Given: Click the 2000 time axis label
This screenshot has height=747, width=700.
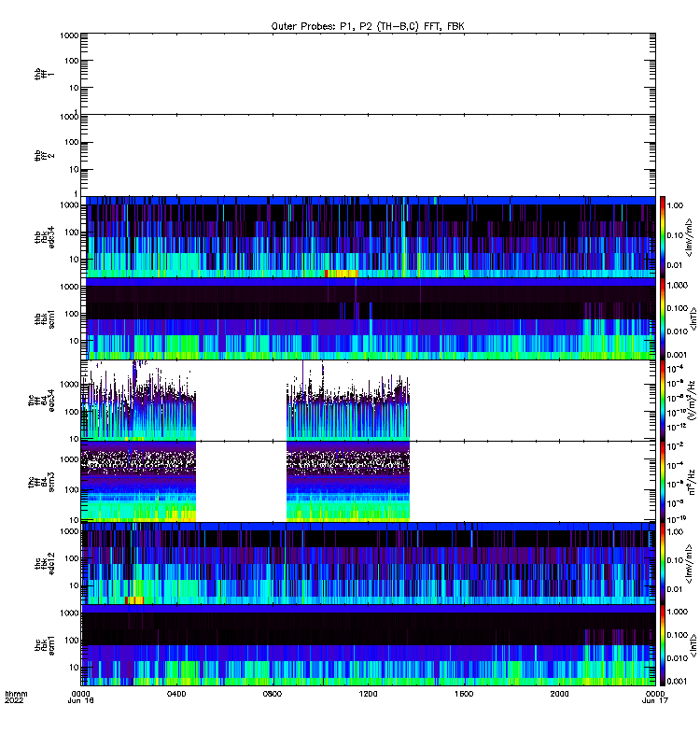Looking at the screenshot, I should tap(559, 694).
